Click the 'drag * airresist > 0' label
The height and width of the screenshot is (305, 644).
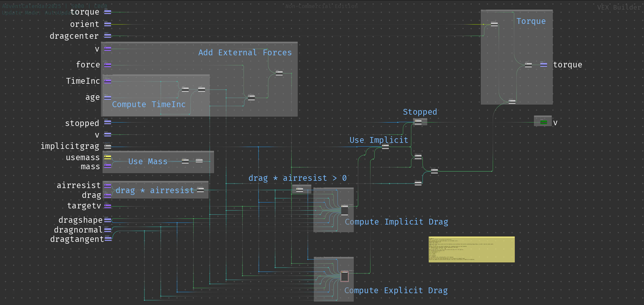click(297, 178)
